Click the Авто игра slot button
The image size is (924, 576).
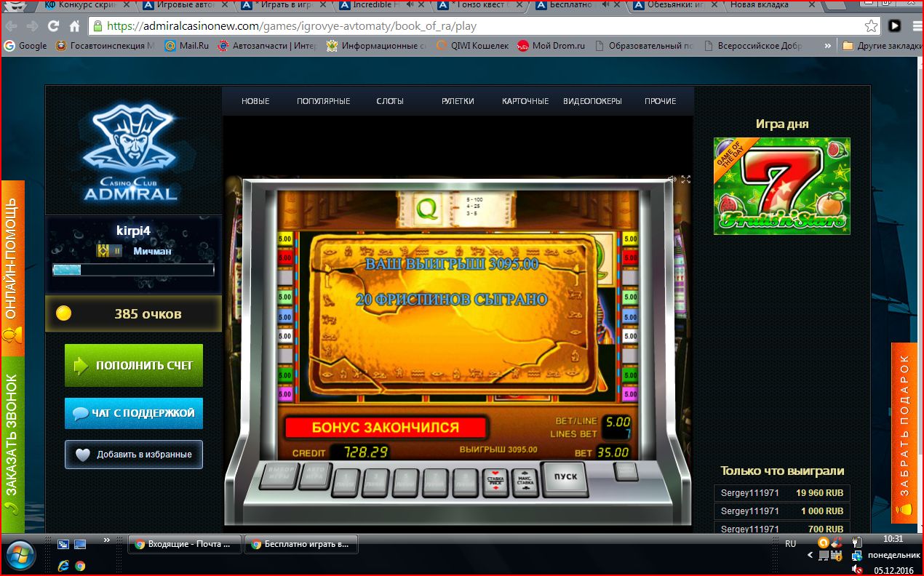tap(315, 476)
